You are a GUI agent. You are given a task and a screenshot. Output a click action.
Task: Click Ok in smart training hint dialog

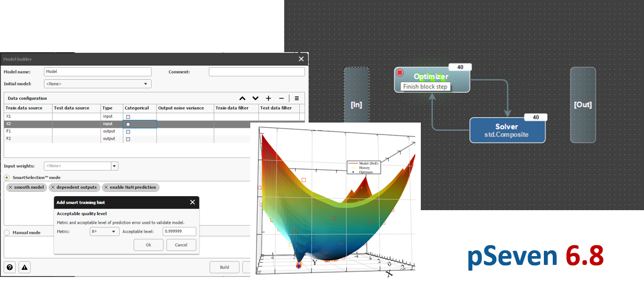click(x=148, y=245)
